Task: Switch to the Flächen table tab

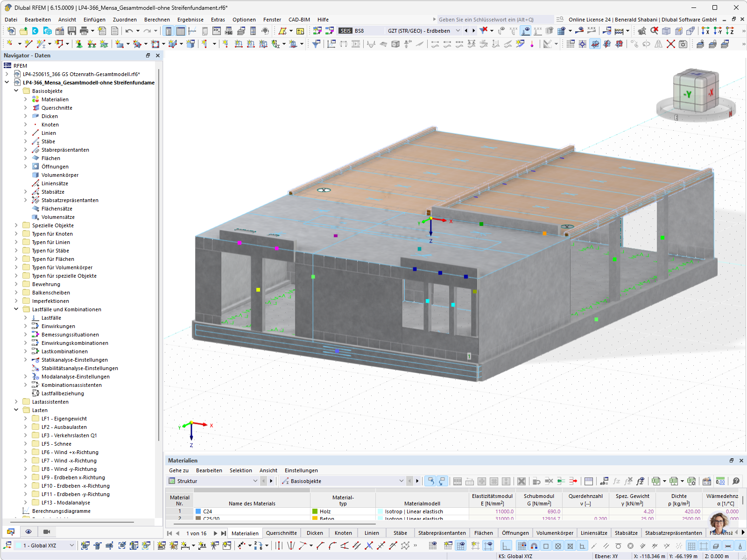Action: [483, 533]
